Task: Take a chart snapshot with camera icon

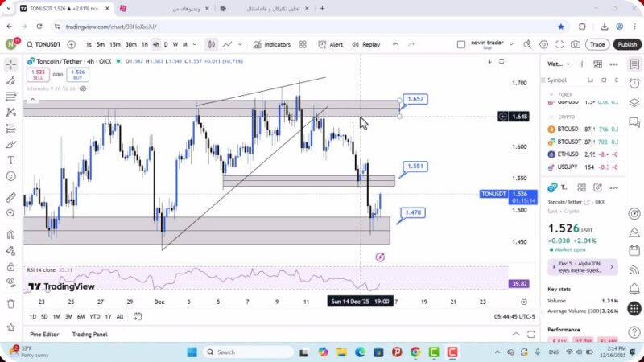Action: (575, 45)
